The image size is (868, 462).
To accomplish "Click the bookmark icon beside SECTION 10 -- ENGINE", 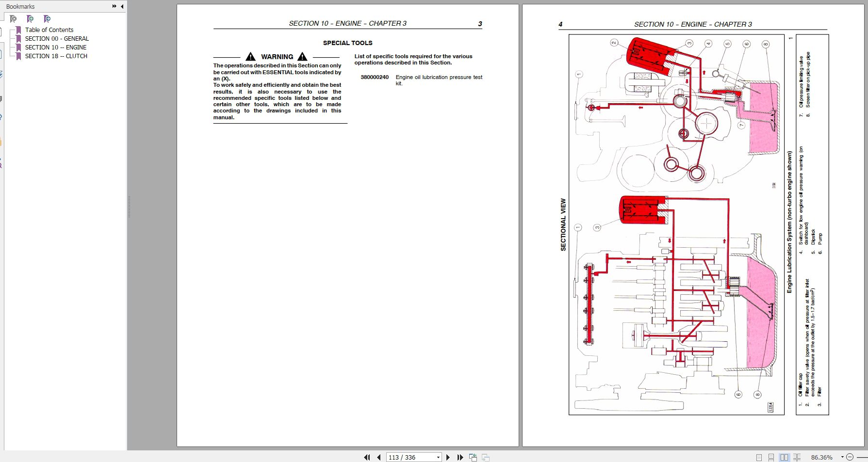I will [18, 47].
